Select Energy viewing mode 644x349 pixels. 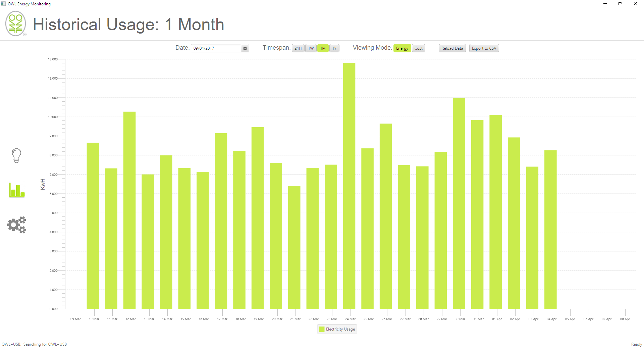click(x=402, y=48)
